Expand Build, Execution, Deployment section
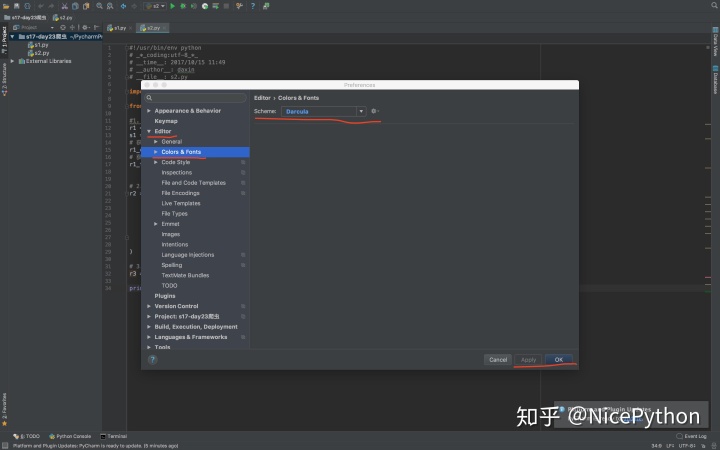720x450 pixels. coord(149,326)
